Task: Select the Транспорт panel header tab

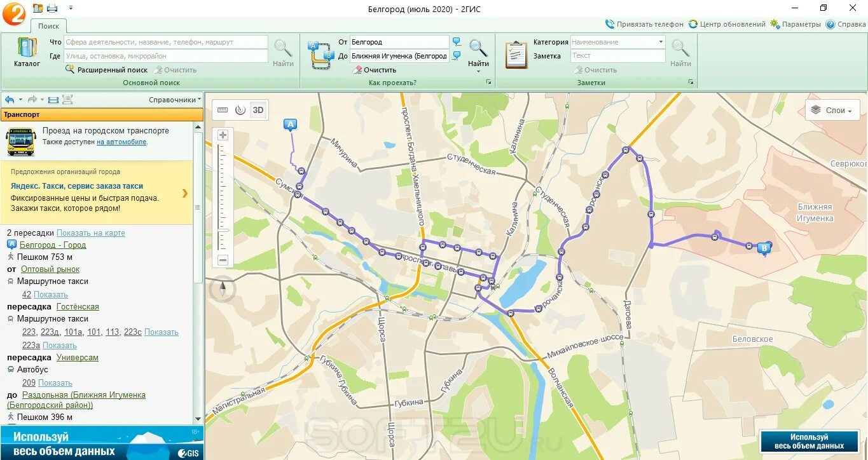Action: tap(102, 114)
